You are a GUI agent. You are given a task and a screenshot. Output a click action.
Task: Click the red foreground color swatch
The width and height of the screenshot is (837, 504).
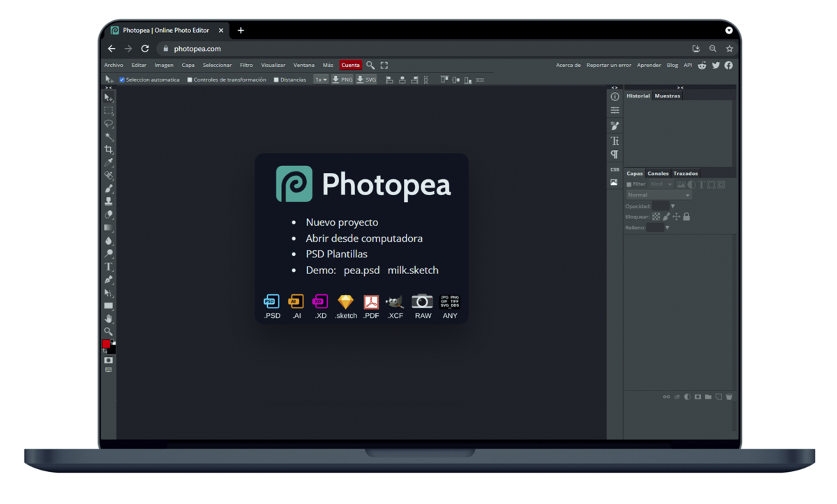point(106,344)
